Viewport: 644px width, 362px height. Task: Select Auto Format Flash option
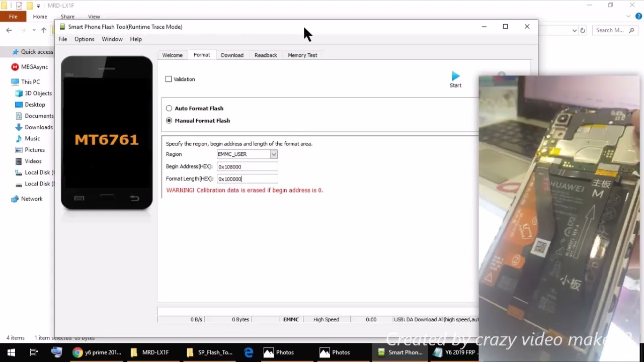tap(169, 108)
